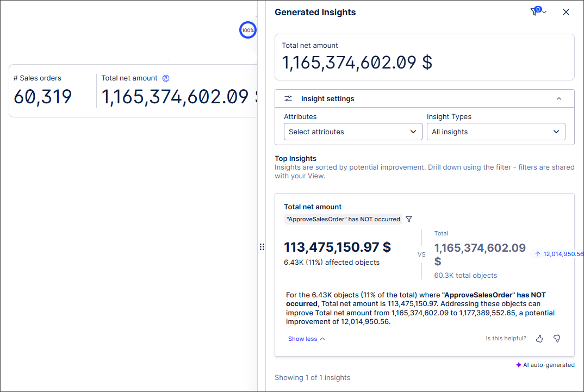This screenshot has height=392, width=584.
Task: Collapse insight details with Show less
Action: (x=306, y=339)
